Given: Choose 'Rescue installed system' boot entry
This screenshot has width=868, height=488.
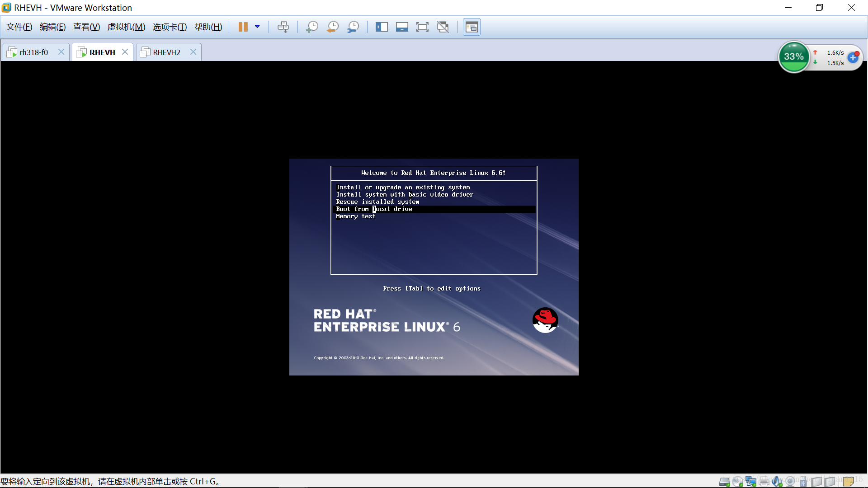Looking at the screenshot, I should [x=377, y=202].
